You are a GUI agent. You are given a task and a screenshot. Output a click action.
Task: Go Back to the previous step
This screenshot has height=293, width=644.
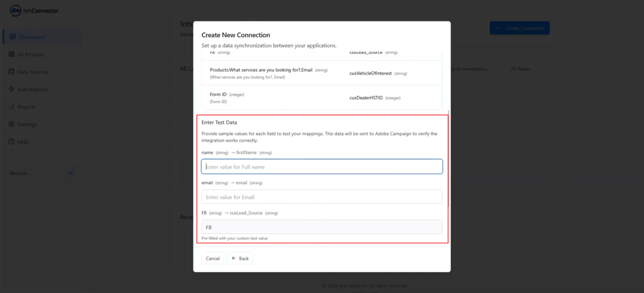pos(240,259)
